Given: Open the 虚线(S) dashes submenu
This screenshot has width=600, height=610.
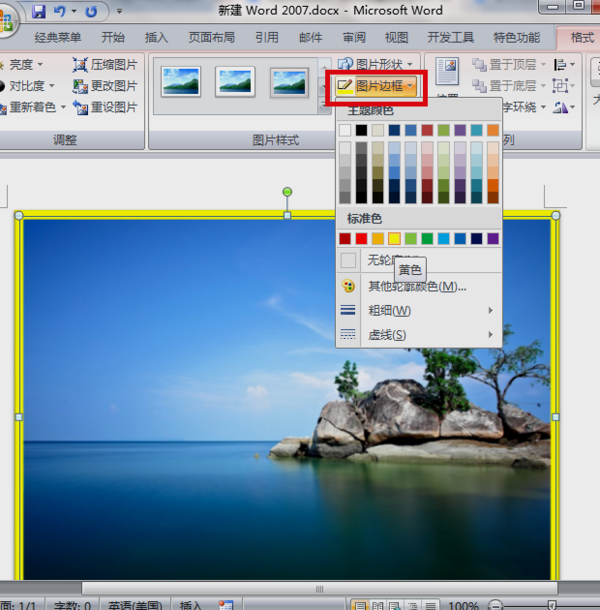Looking at the screenshot, I should point(419,335).
